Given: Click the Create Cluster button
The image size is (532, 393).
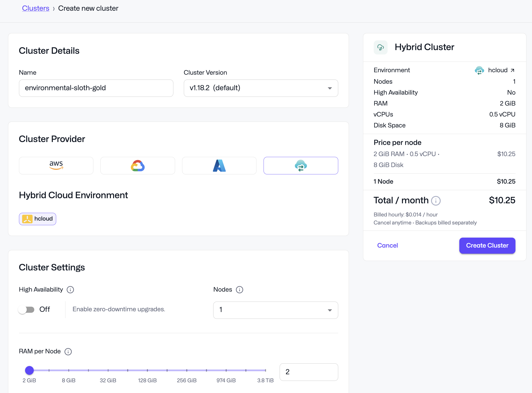Looking at the screenshot, I should (487, 246).
